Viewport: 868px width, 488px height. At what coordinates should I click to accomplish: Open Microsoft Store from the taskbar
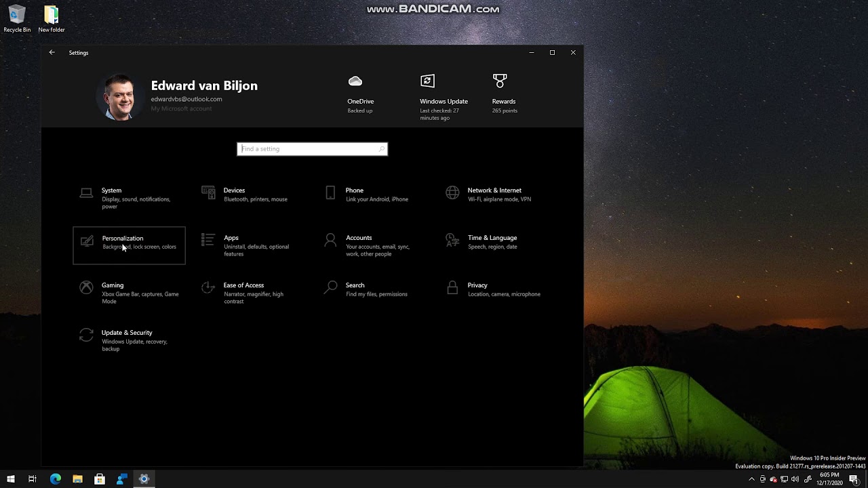100,479
